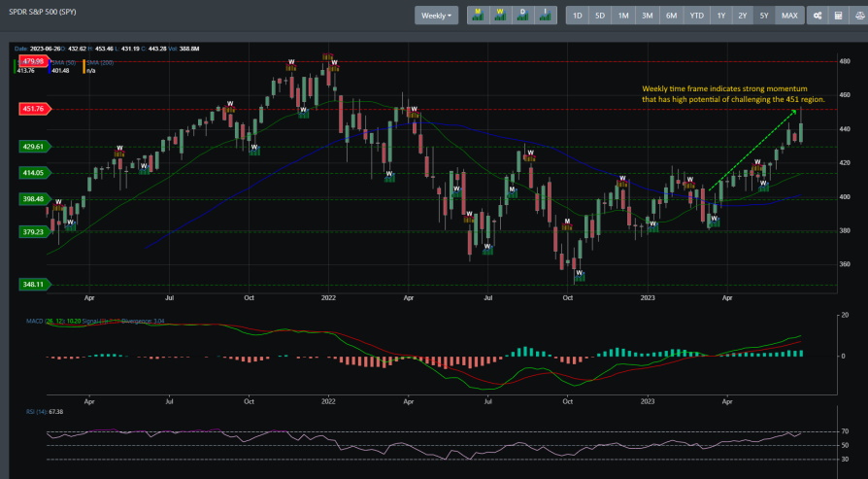Set the chart range to MAX
This screenshot has width=868, height=479.
pyautogui.click(x=789, y=16)
